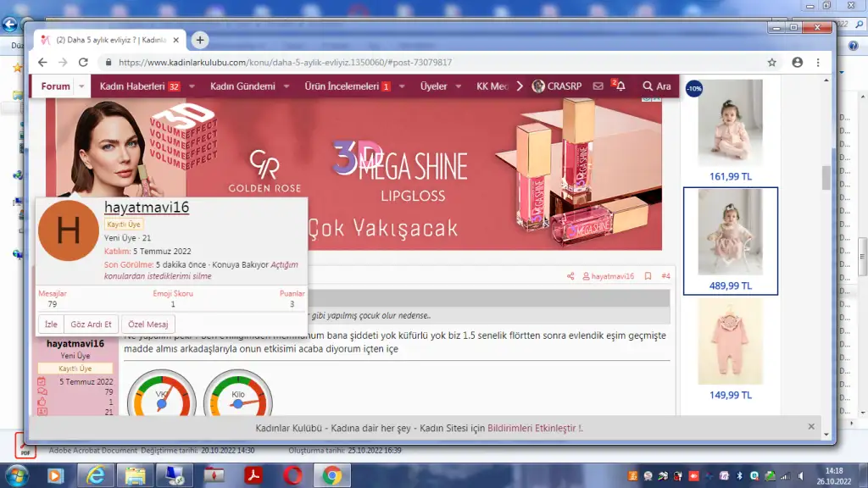Open the new tab plus button

coord(200,40)
